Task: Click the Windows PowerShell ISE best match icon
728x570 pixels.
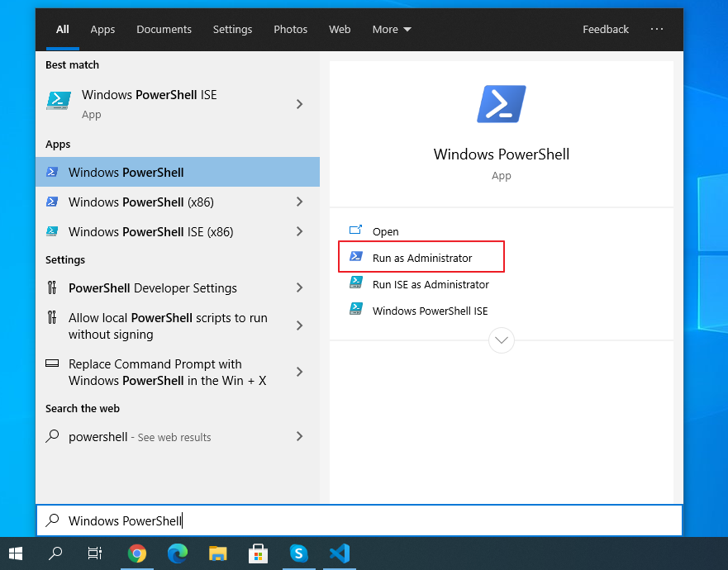Action: (59, 102)
